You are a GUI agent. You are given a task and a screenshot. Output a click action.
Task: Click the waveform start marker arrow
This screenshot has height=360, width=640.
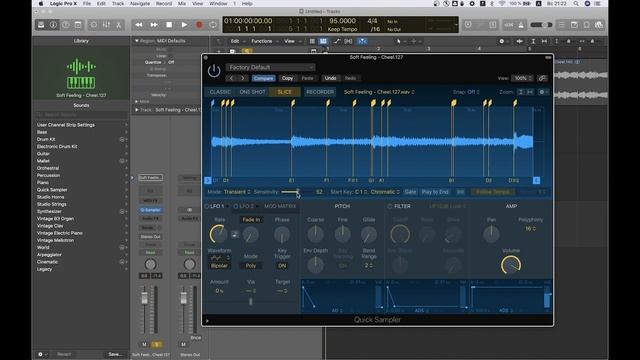coord(208,180)
